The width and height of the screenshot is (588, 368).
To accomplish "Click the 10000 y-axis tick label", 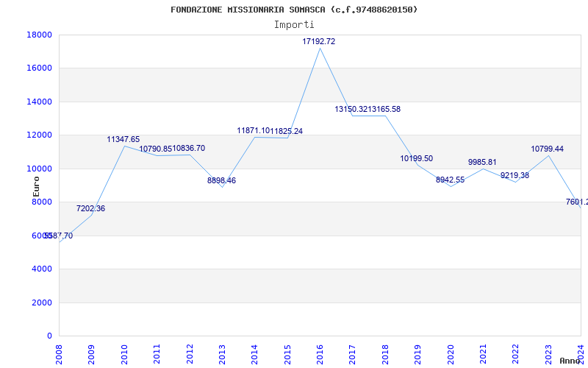I will click(x=40, y=169).
